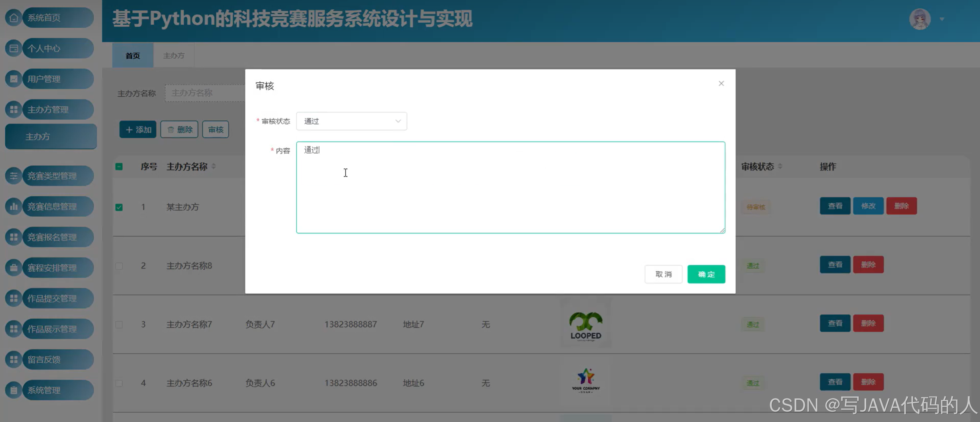Open 赛程安排管理 in the sidebar
The width and height of the screenshot is (980, 422).
tap(51, 268)
